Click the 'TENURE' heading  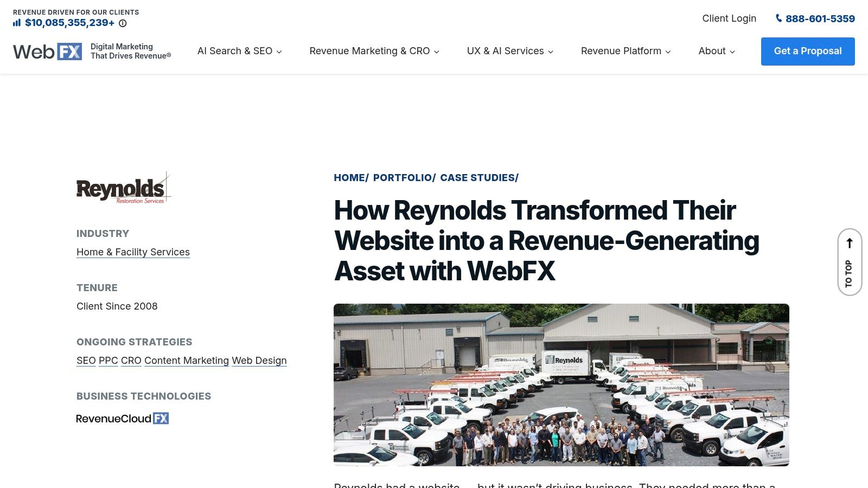(97, 288)
